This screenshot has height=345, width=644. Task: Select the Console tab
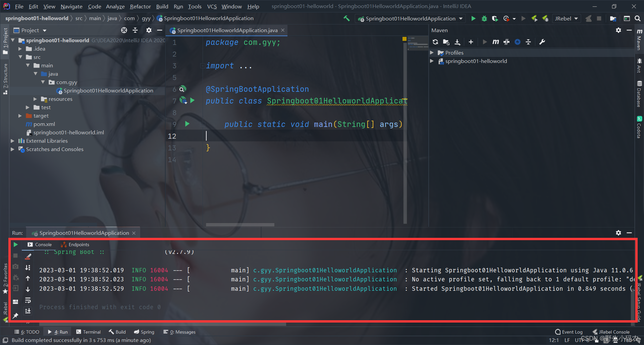[x=40, y=245]
